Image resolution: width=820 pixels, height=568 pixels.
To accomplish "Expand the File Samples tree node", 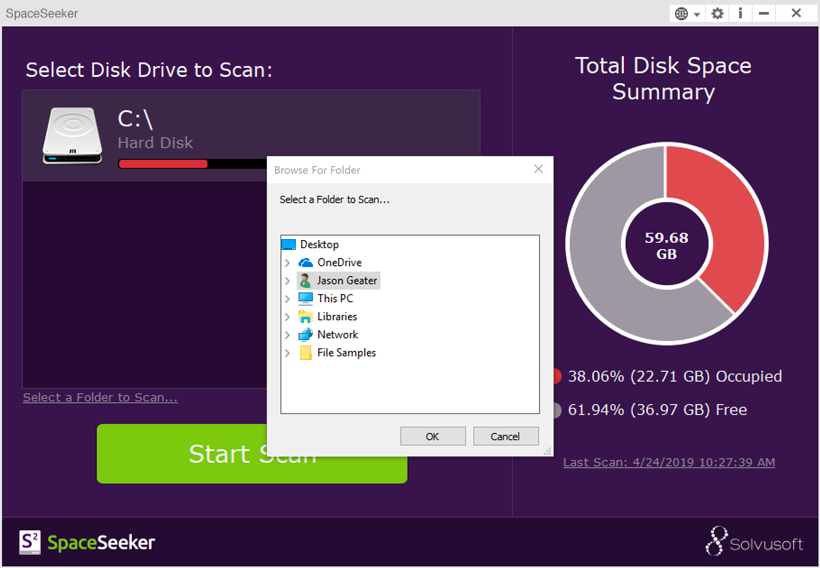I will pyautogui.click(x=288, y=353).
